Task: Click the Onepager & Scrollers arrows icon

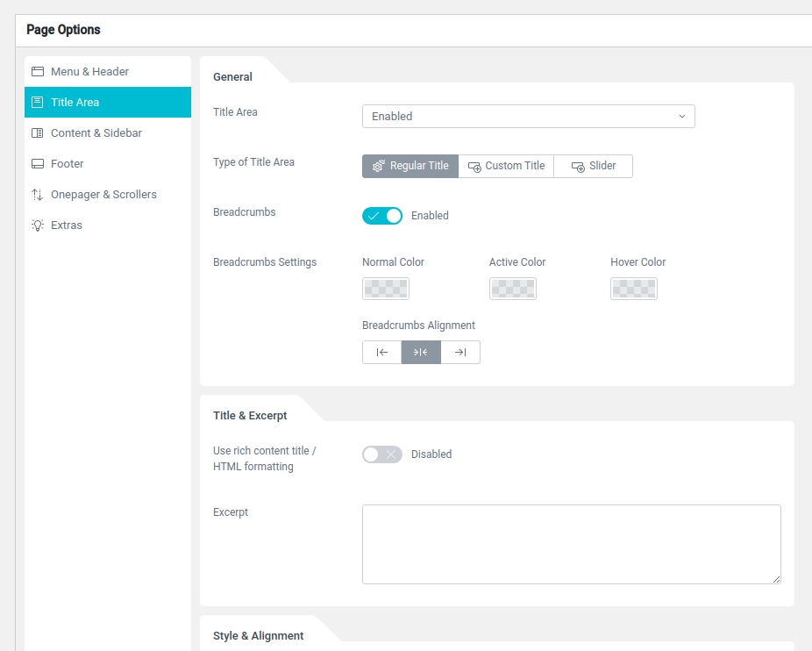Action: (38, 195)
